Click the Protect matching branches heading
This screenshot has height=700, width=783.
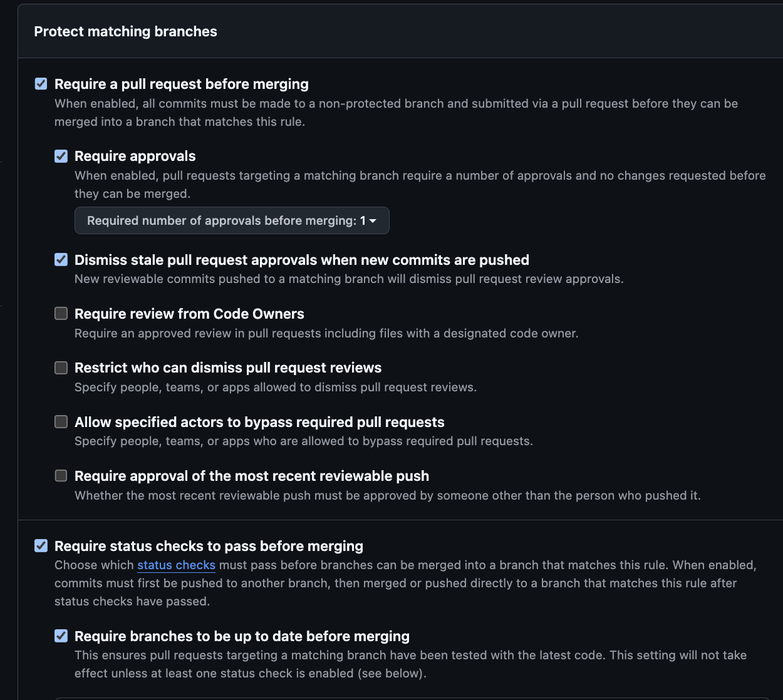coord(125,31)
